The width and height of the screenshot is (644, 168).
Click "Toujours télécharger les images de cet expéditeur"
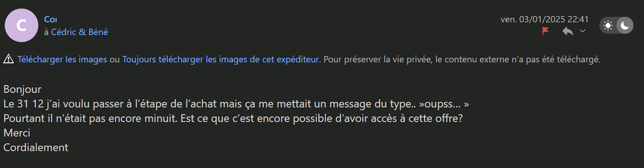pos(221,59)
